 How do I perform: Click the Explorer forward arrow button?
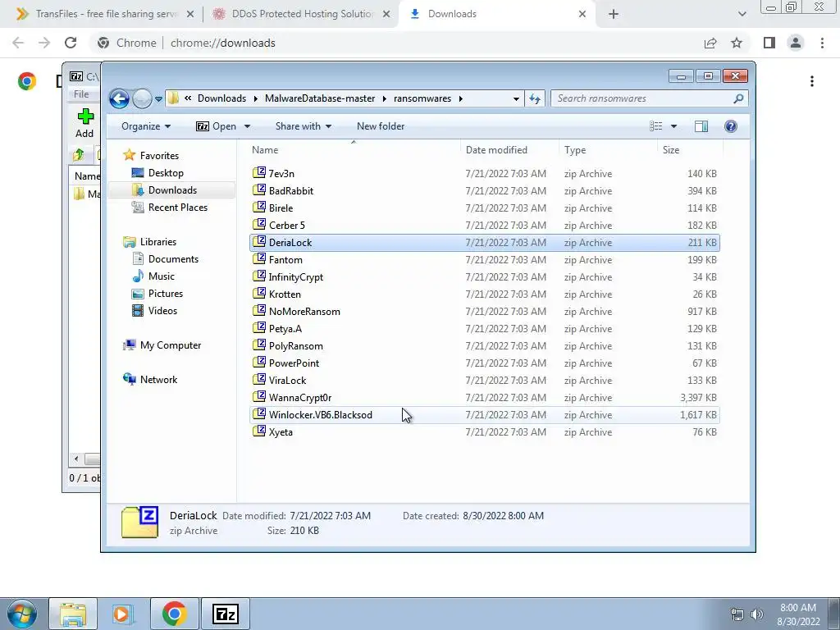pos(142,98)
